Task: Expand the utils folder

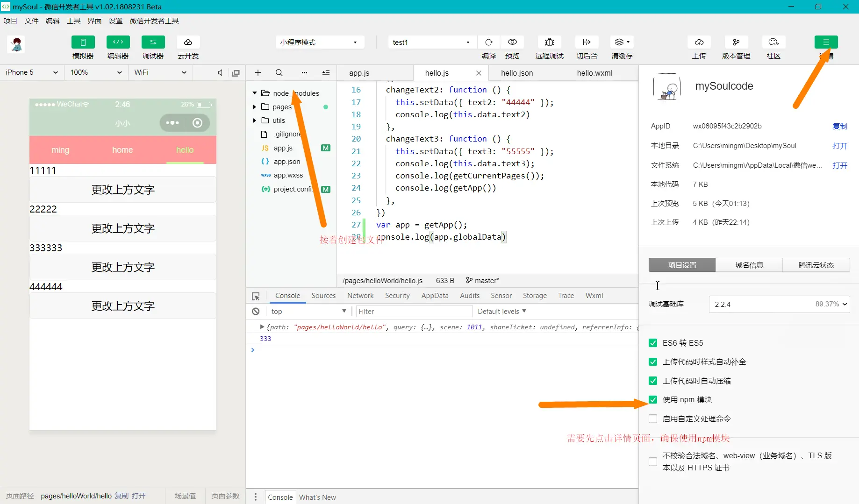Action: click(x=255, y=121)
